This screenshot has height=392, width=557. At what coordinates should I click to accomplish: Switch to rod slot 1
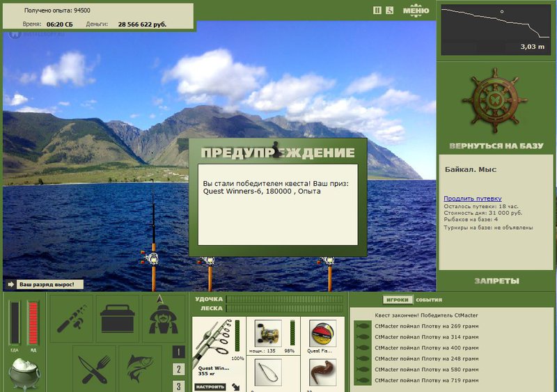tap(178, 352)
